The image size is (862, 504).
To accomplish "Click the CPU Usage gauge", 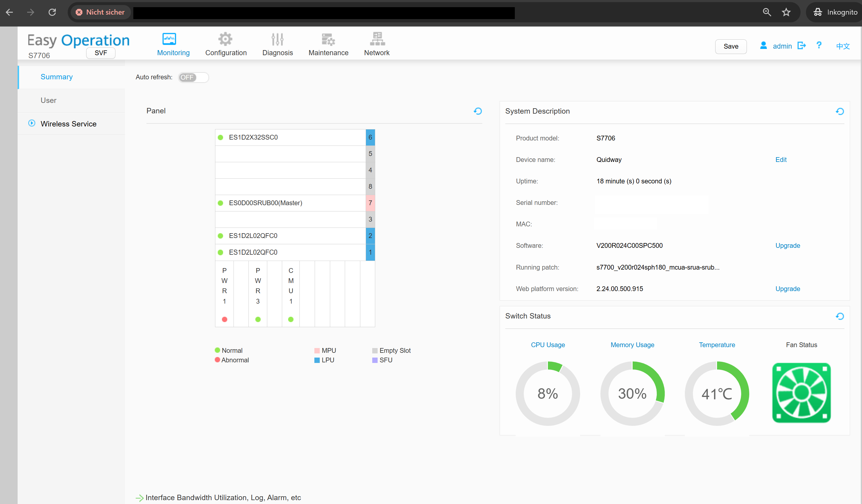I will pyautogui.click(x=548, y=393).
